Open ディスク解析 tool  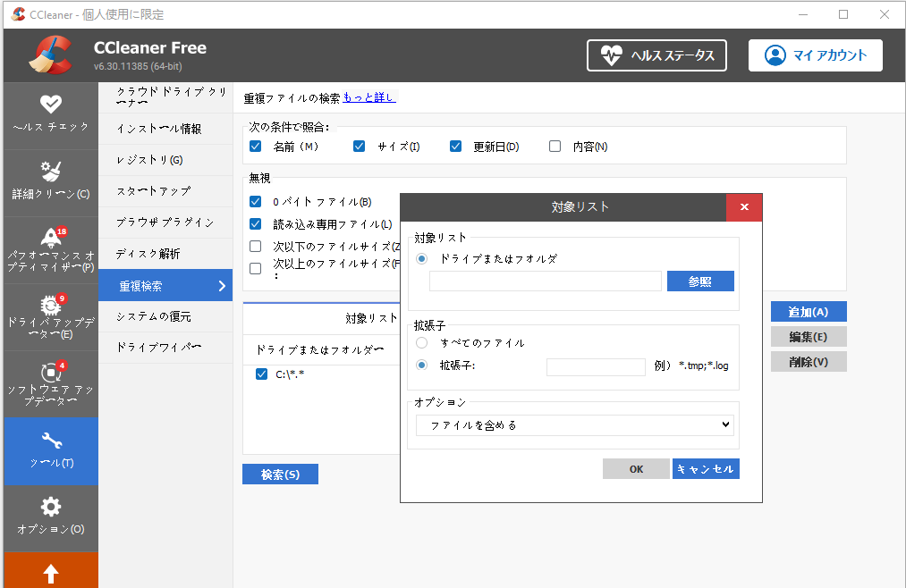165,253
